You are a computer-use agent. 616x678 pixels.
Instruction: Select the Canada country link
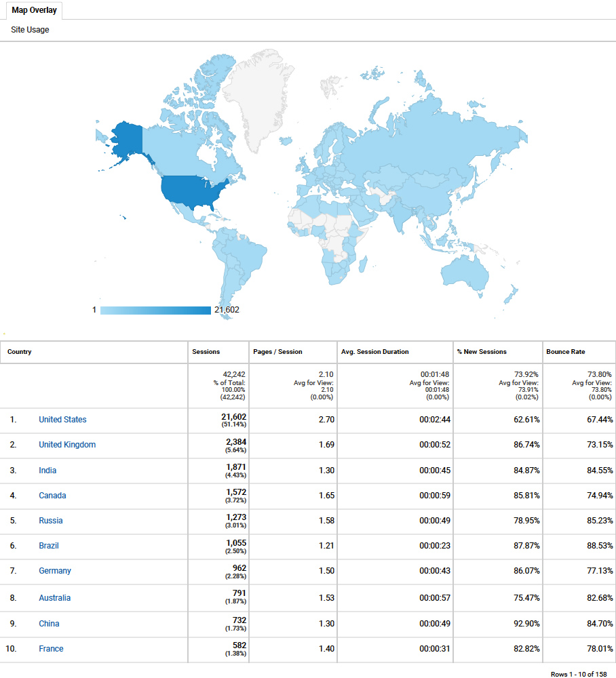pyautogui.click(x=52, y=496)
